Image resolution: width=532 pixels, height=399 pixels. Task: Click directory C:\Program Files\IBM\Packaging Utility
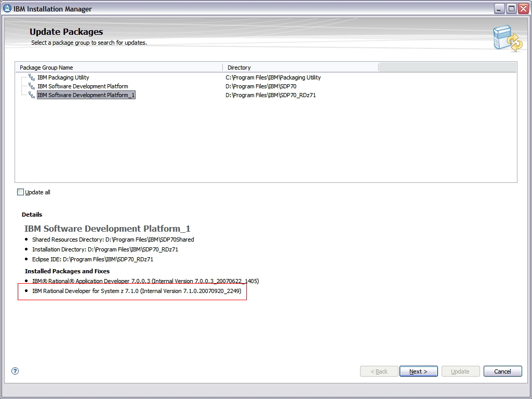coord(273,77)
